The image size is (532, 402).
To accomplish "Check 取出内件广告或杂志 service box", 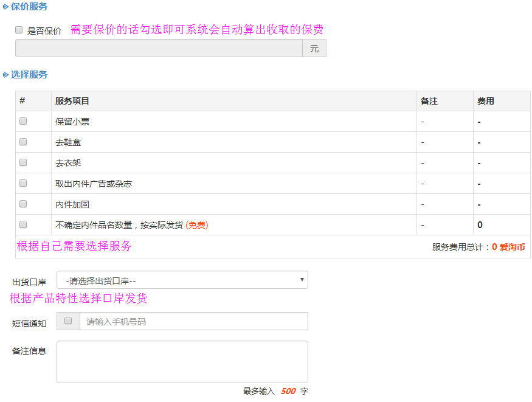I will click(x=23, y=183).
